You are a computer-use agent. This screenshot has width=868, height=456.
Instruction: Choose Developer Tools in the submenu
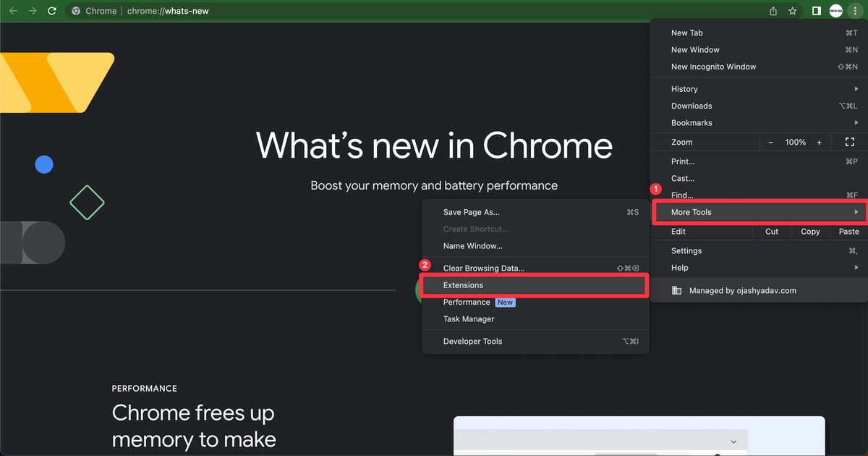pyautogui.click(x=472, y=341)
